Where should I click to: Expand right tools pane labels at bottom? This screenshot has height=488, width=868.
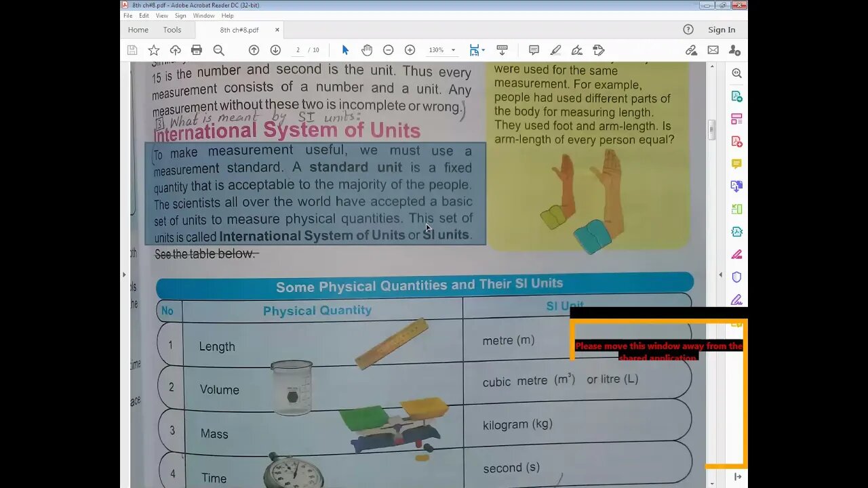pyautogui.click(x=737, y=477)
